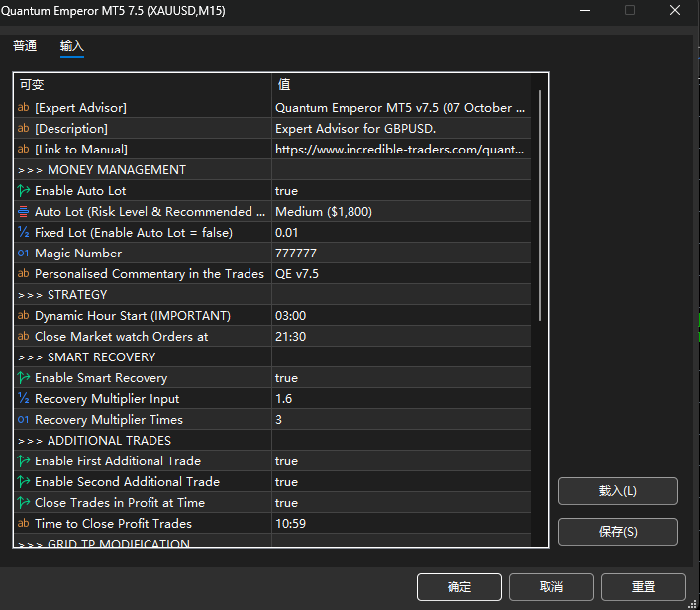Click the fraction icon beside Fixed Lot
This screenshot has width=700, height=610.
point(23,232)
